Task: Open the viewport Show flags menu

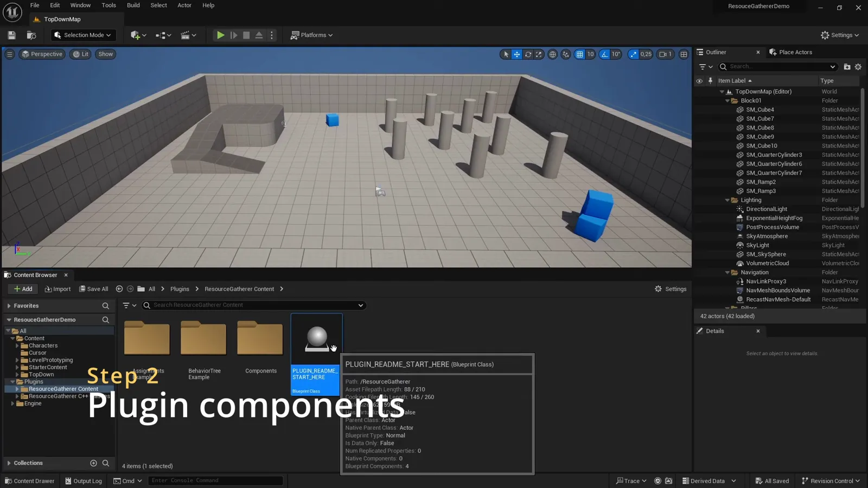Action: [x=106, y=54]
